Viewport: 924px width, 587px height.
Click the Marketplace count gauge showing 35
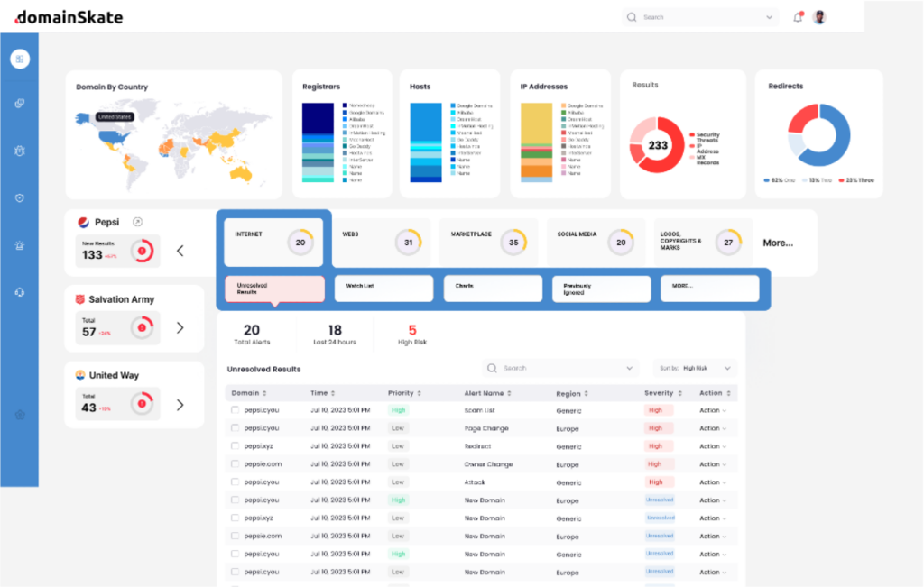pyautogui.click(x=513, y=242)
